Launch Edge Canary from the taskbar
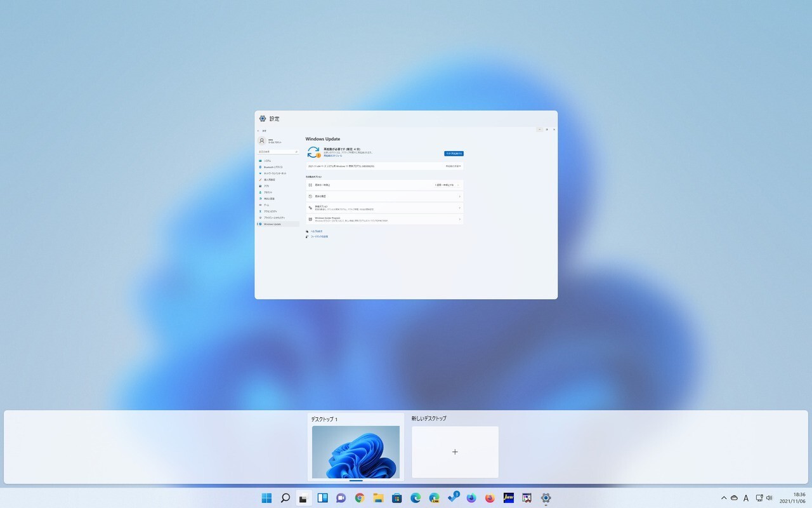 (x=434, y=498)
